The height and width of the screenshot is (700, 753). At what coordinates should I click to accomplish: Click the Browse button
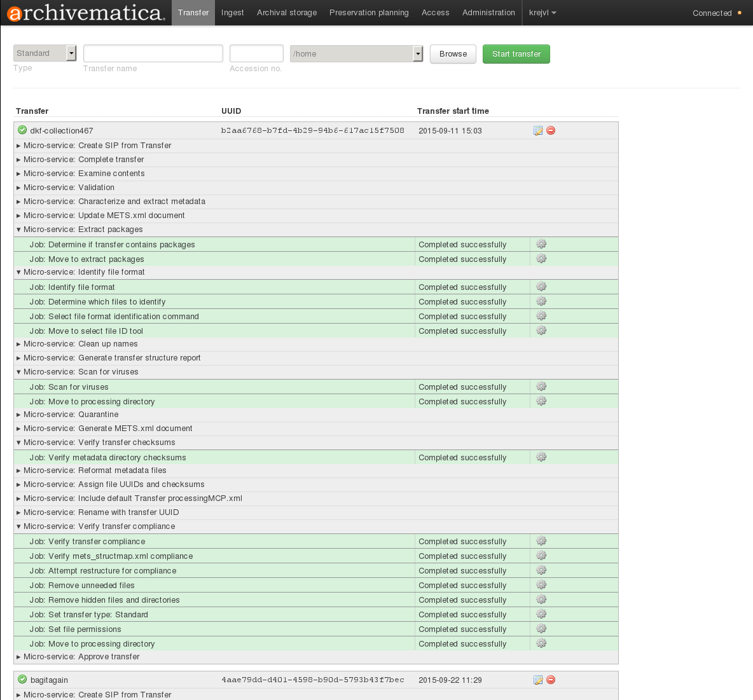[453, 54]
